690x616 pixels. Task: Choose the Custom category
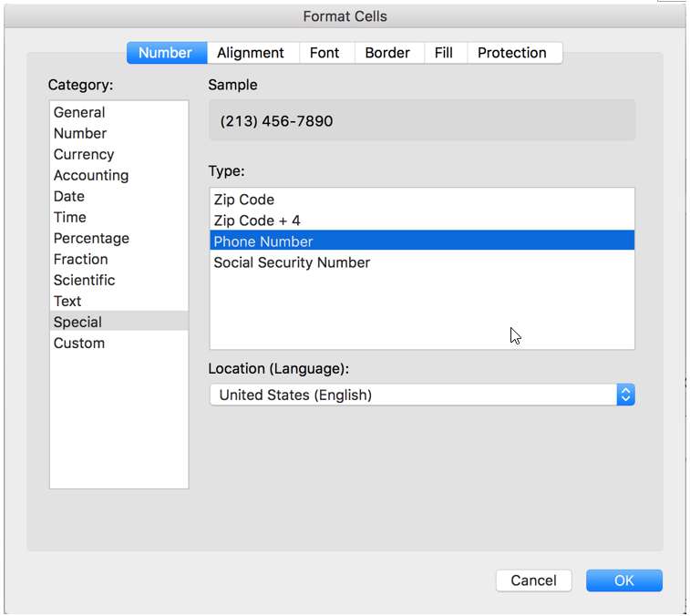coord(118,343)
